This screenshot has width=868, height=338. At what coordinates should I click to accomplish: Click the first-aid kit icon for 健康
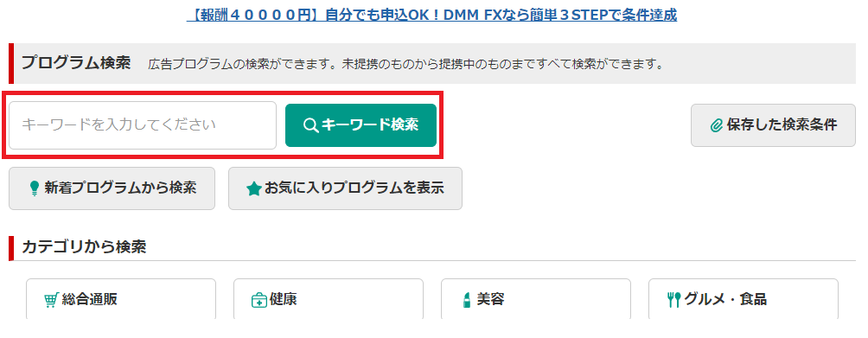point(259,300)
